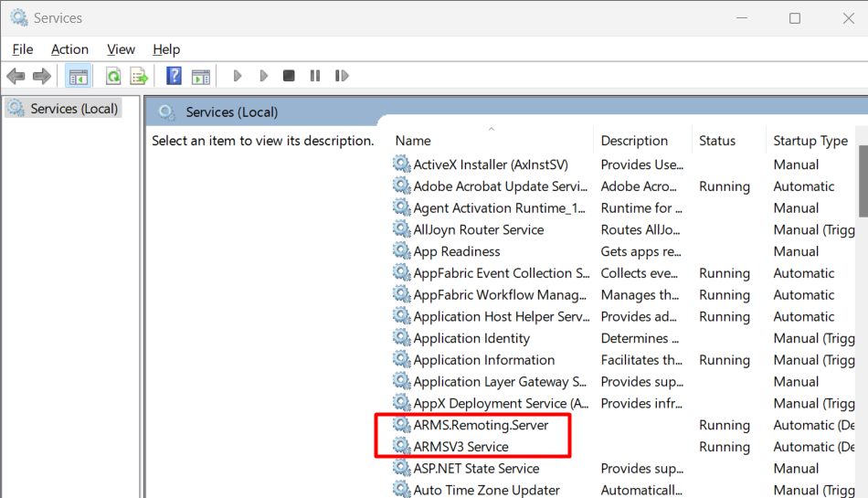Click gear icon of AllJoyn Router Service
868x498 pixels.
401,228
